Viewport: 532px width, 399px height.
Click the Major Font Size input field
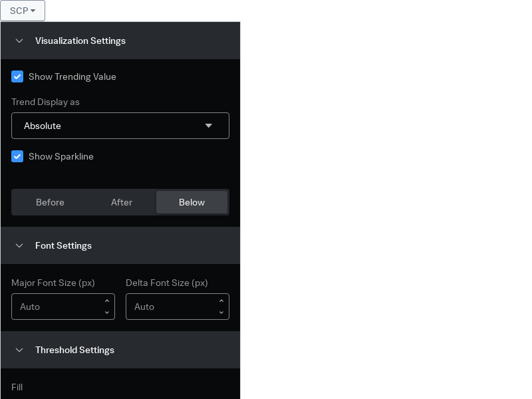click(x=57, y=307)
